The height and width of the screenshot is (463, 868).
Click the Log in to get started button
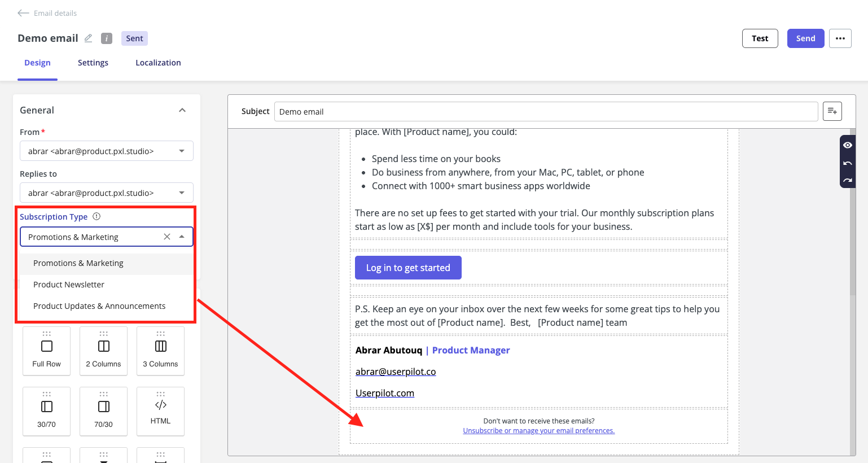[408, 268]
